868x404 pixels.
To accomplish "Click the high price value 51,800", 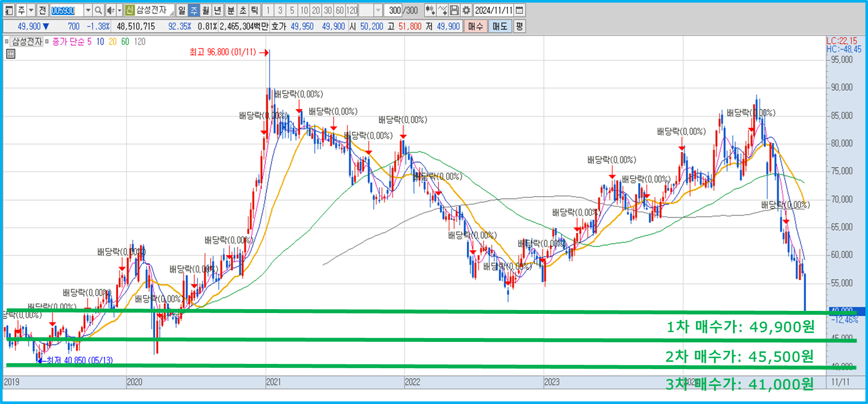I will coord(410,26).
